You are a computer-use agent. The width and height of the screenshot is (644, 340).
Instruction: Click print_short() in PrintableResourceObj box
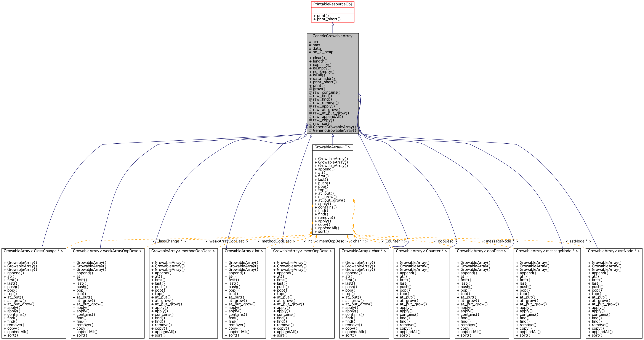328,19
